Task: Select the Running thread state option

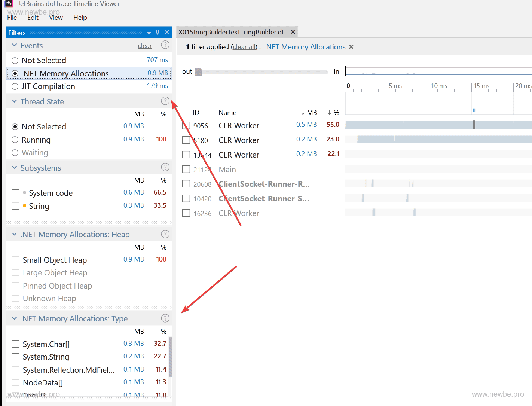Action: [x=15, y=140]
